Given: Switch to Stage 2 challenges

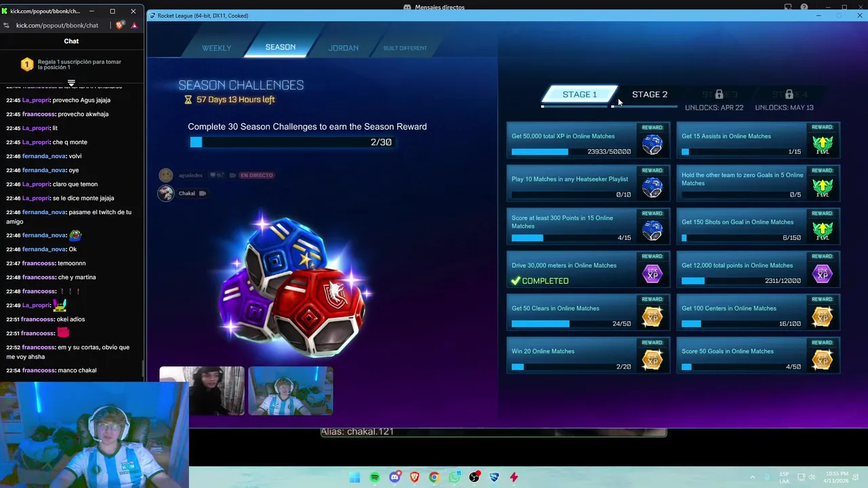Looking at the screenshot, I should tap(650, 94).
